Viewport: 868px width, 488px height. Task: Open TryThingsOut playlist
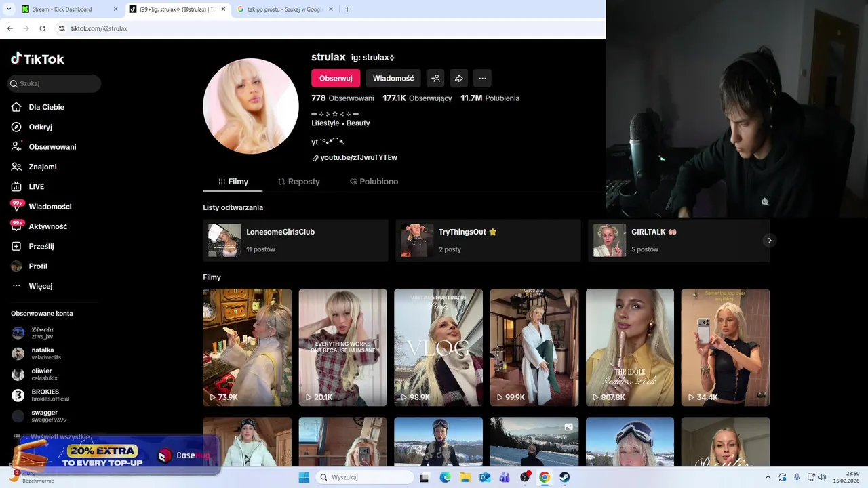tap(488, 240)
